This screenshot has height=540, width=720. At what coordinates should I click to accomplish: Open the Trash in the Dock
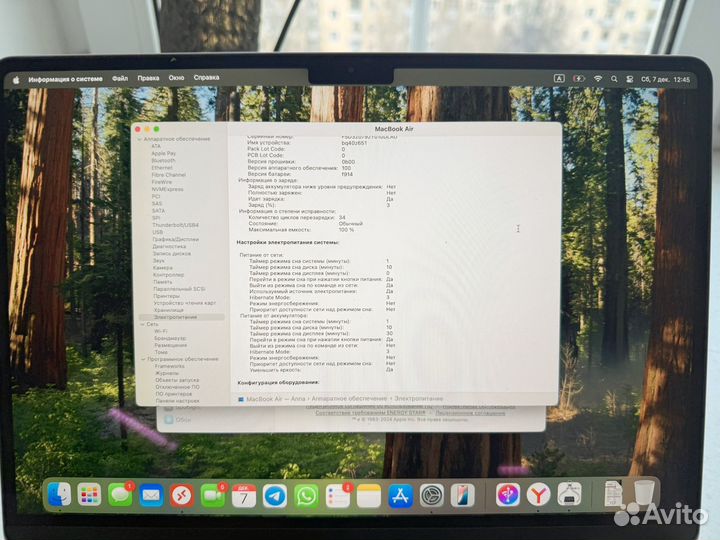point(644,493)
